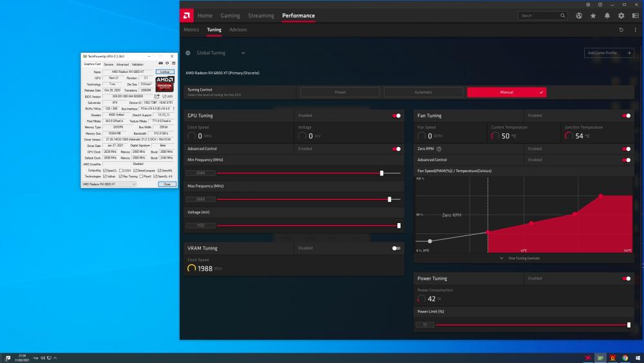644x363 pixels.
Task: Toggle the sidebar panel layout icon
Action: (x=636, y=15)
